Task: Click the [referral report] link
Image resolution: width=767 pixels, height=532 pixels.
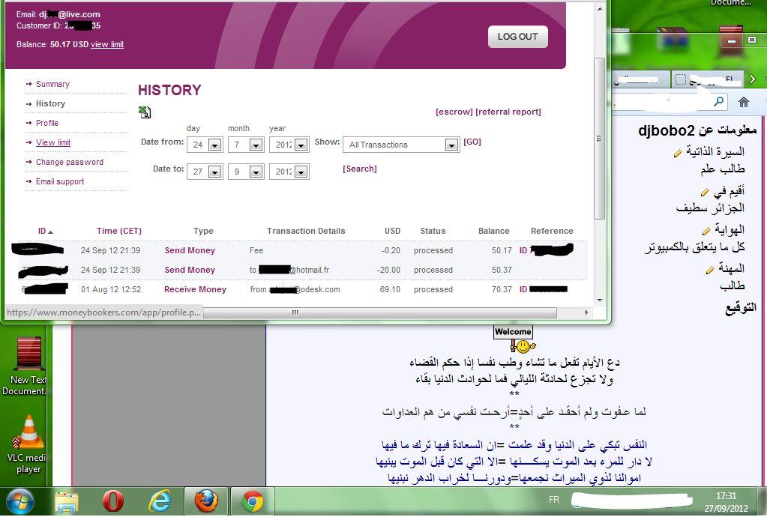Action: point(508,112)
